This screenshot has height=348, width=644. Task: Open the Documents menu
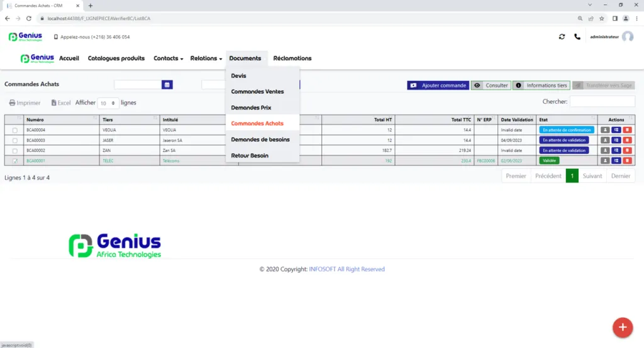tap(245, 58)
